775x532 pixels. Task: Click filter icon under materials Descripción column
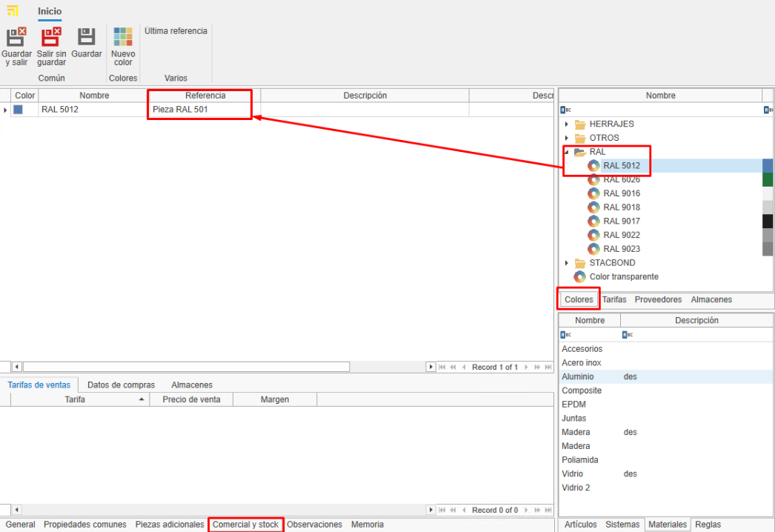pos(628,335)
